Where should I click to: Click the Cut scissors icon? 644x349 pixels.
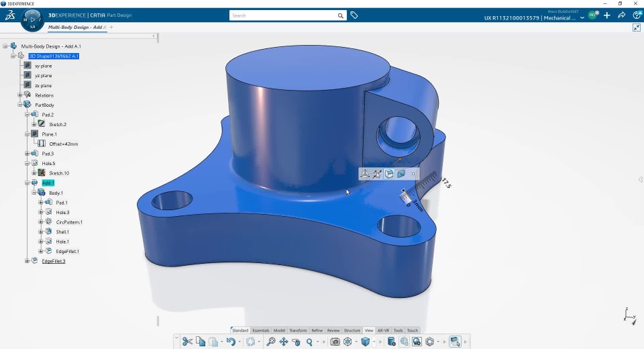(187, 342)
